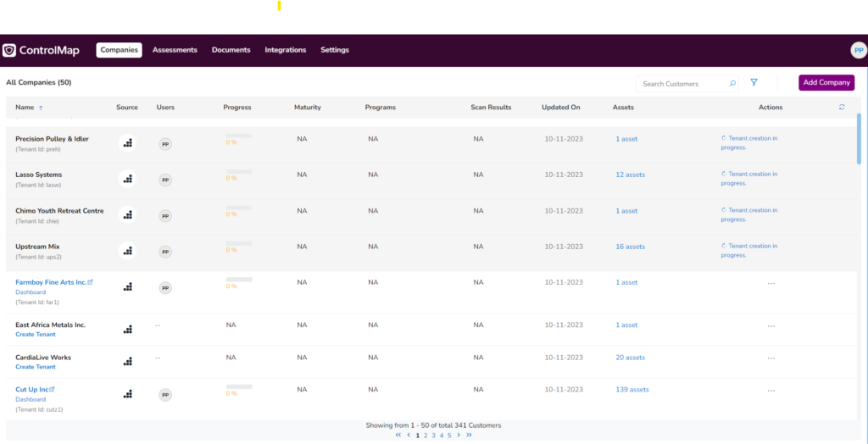This screenshot has width=868, height=444.
Task: Click Precision Pulley & Idler source icon
Action: (x=127, y=143)
